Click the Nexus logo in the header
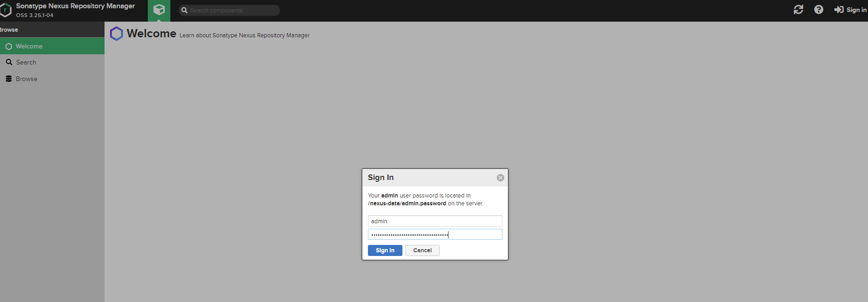 (6, 10)
